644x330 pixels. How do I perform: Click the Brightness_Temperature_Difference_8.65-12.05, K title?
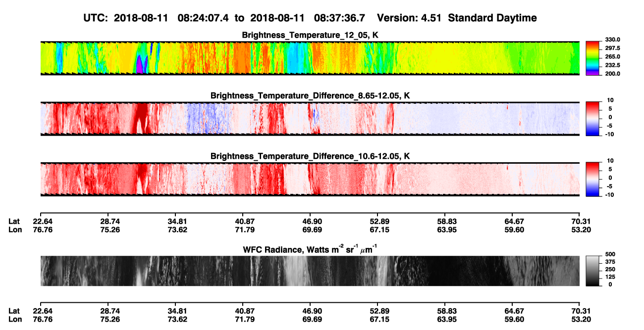(310, 95)
